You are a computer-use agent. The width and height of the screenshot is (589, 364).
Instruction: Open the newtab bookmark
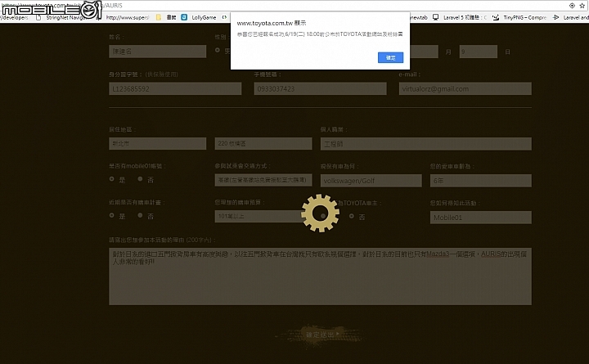419,17
